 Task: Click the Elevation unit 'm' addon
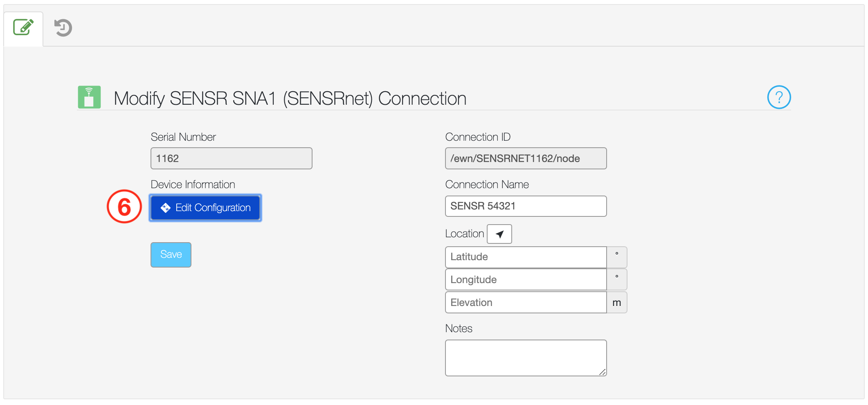point(617,303)
